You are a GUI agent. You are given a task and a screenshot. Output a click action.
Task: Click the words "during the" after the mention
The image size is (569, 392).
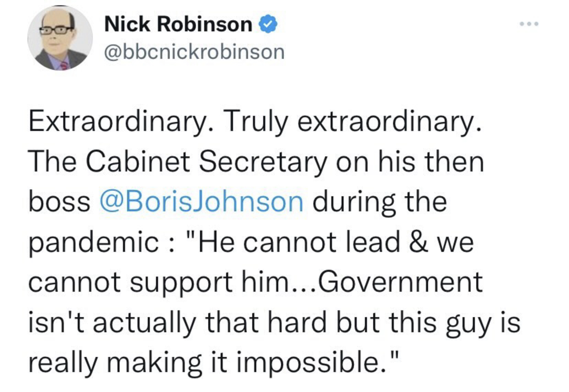[380, 202]
